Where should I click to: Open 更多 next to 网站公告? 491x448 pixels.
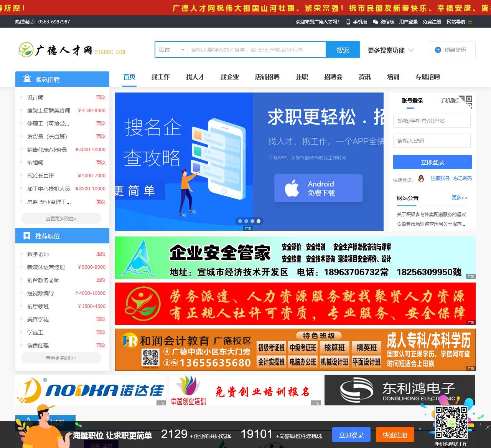460,198
